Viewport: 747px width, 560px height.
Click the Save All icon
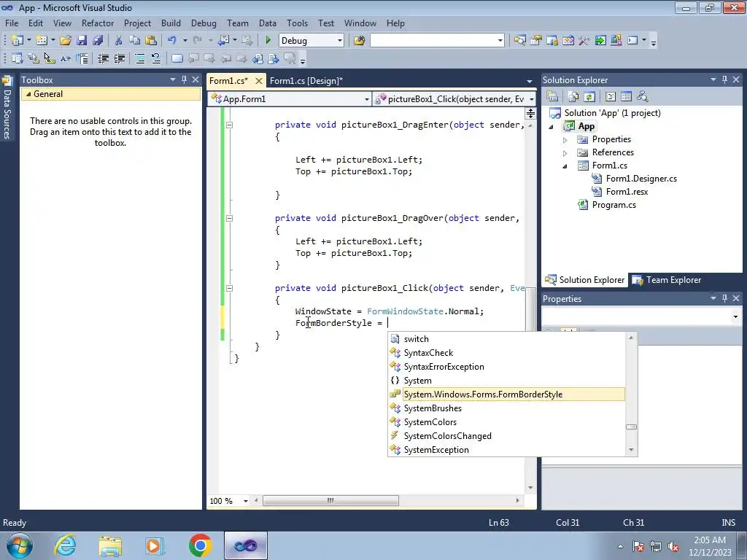point(98,41)
